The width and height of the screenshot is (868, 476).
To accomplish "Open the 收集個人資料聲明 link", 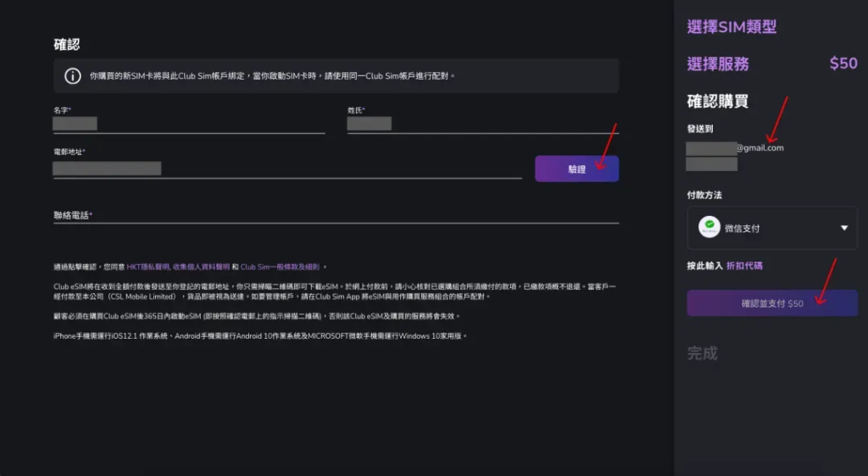I will 202,266.
